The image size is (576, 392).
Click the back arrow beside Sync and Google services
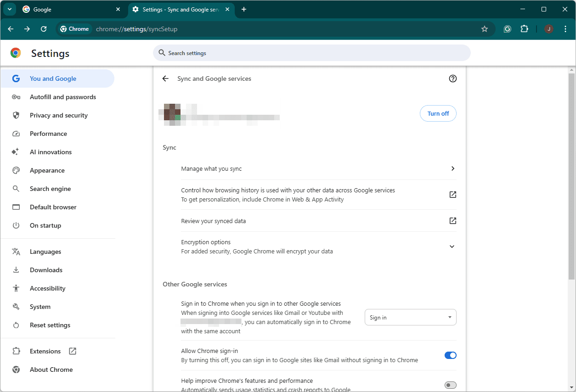(x=165, y=78)
